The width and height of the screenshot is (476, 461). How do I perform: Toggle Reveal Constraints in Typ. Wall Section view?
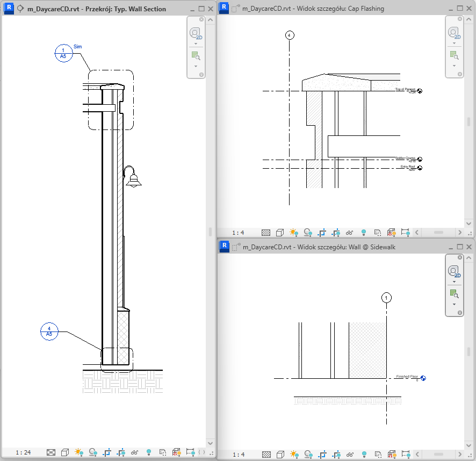point(190,452)
